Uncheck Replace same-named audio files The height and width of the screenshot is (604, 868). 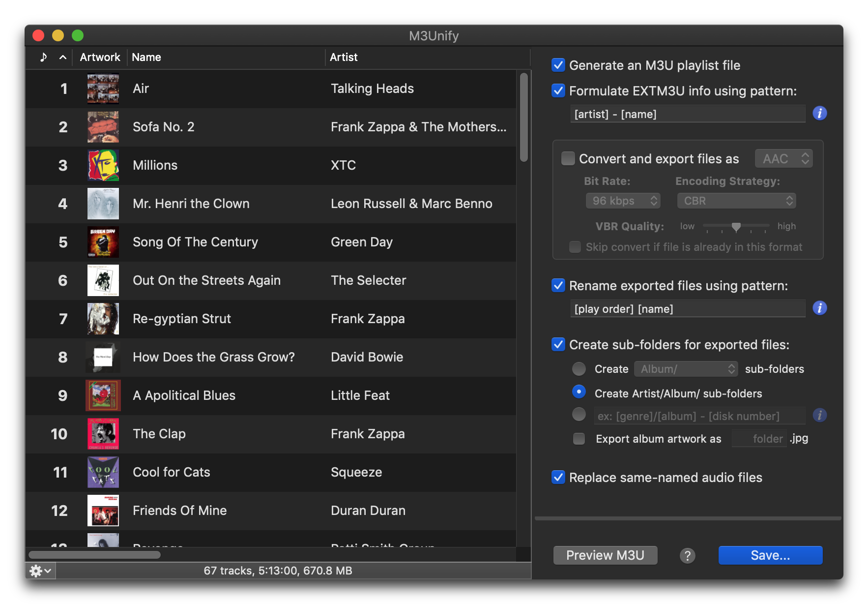point(558,477)
